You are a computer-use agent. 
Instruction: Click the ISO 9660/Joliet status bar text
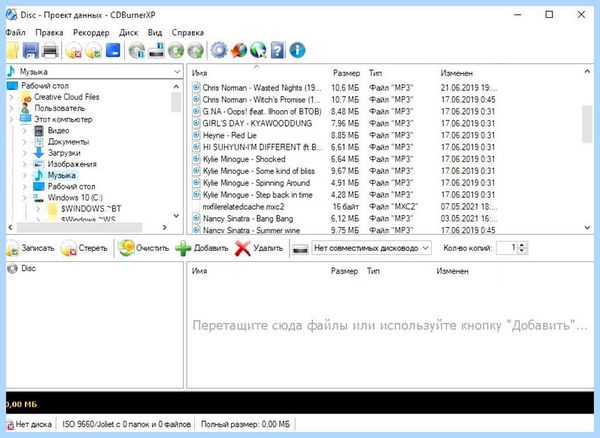(127, 424)
